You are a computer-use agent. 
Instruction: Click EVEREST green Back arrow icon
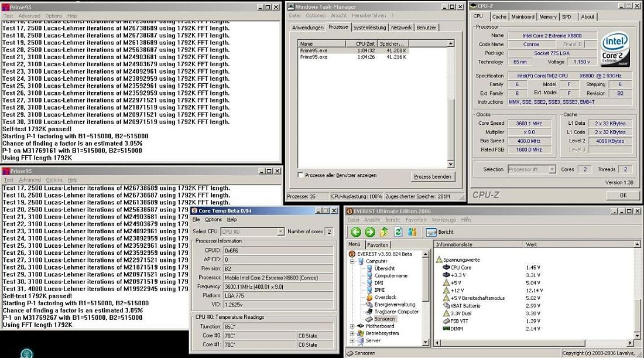pyautogui.click(x=356, y=232)
